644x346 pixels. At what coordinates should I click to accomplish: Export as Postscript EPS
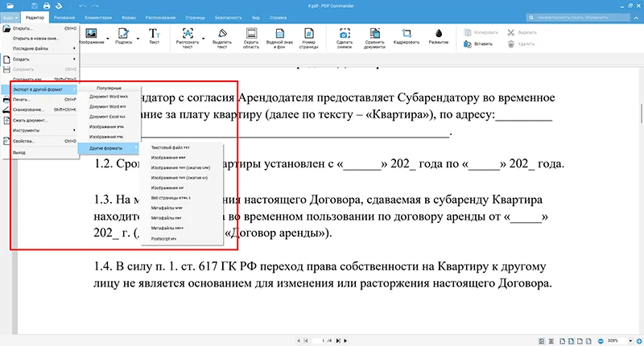pyautogui.click(x=182, y=239)
